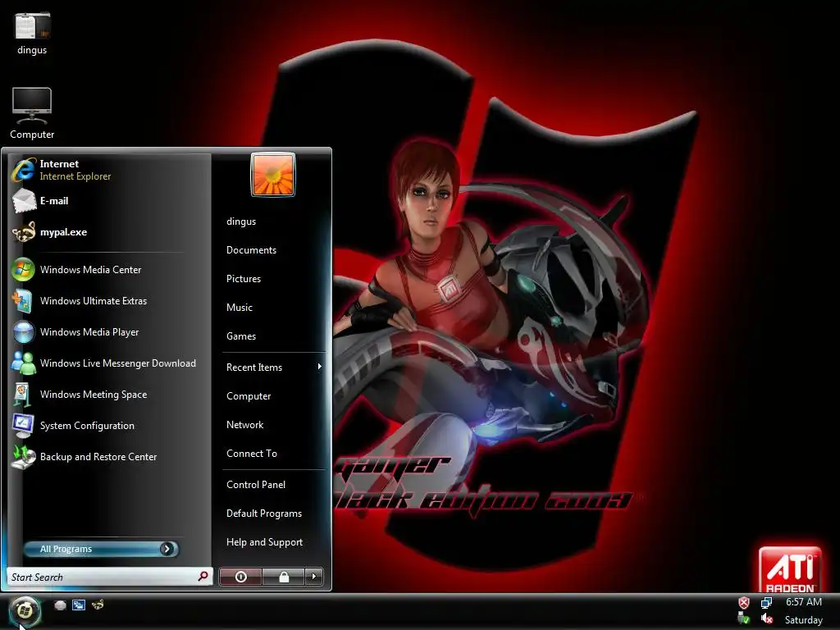Open Pictures from Start menu
Viewport: 840px width, 630px height.
tap(244, 279)
